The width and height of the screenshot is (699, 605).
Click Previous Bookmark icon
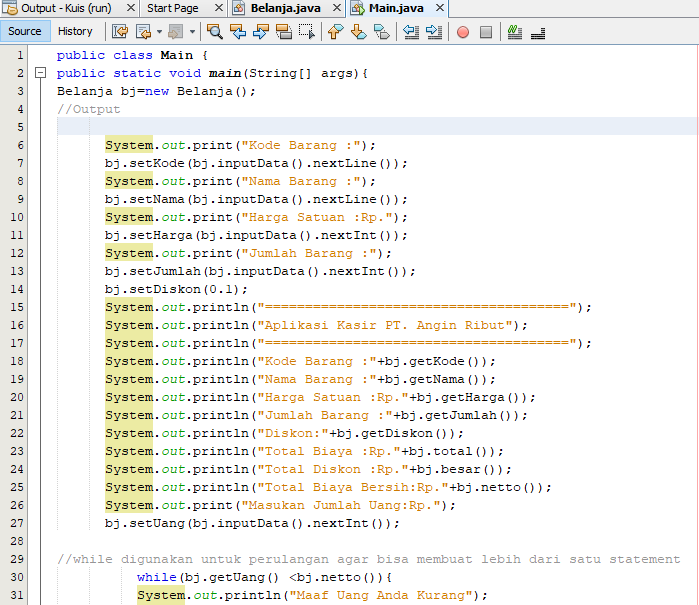point(335,32)
